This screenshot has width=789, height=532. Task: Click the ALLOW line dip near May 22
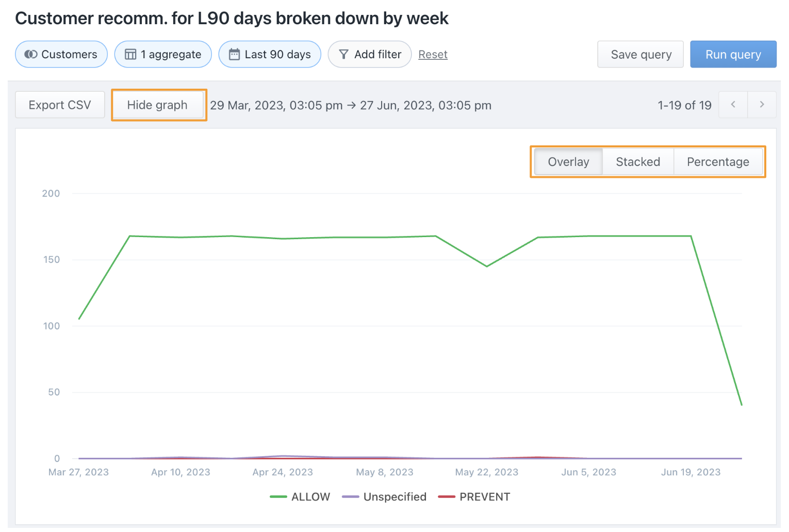[486, 266]
